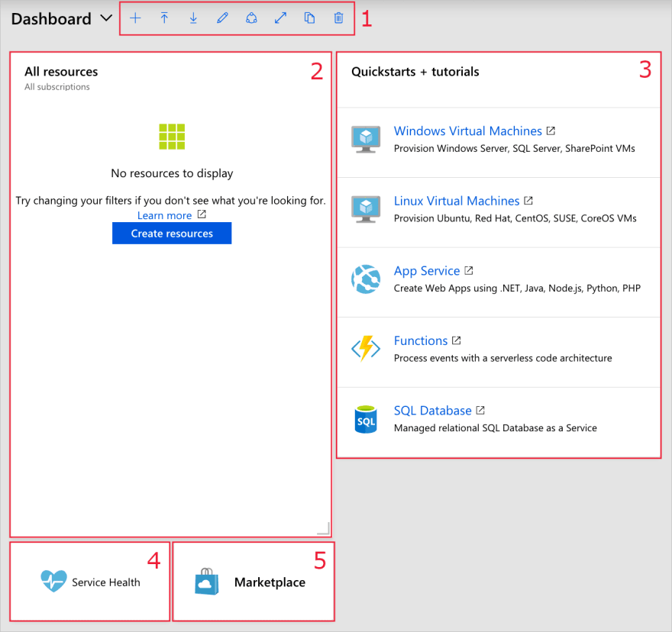Viewport: 672px width, 632px height.
Task: Open the Learn more link
Action: click(165, 215)
